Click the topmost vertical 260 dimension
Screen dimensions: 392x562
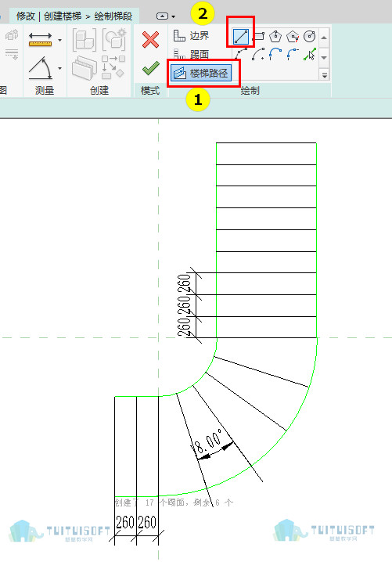(x=183, y=283)
